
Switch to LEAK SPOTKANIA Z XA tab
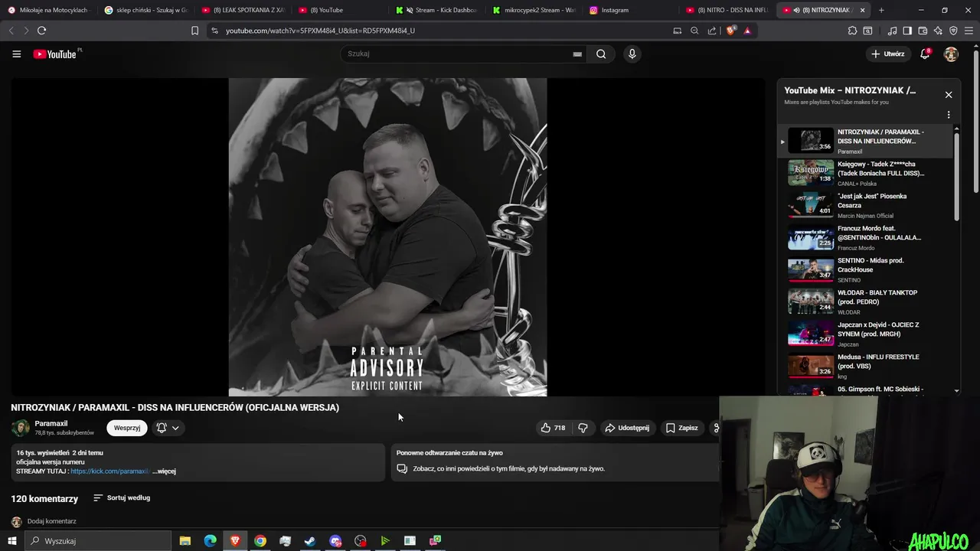coord(243,10)
